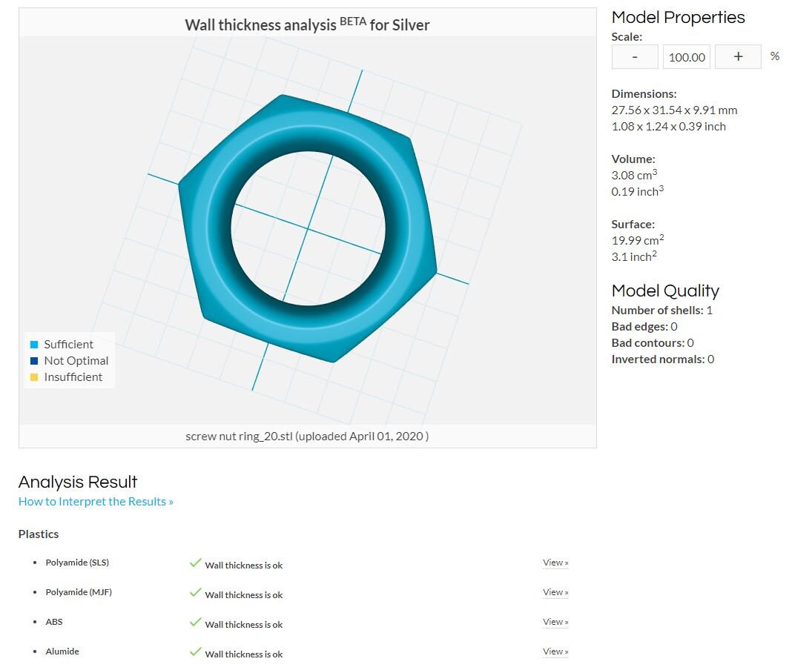Click the Polyamide (SLS) material name
Viewport: 812px width, 670px height.
click(77, 563)
